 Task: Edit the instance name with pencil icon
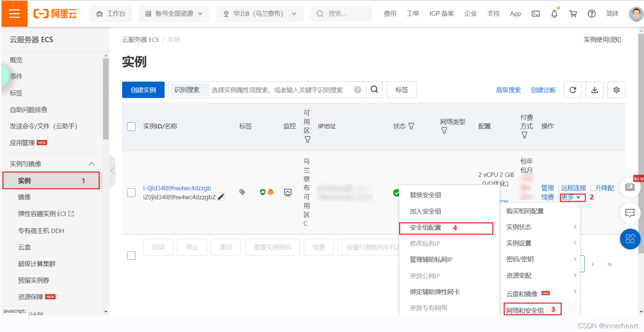coord(221,197)
